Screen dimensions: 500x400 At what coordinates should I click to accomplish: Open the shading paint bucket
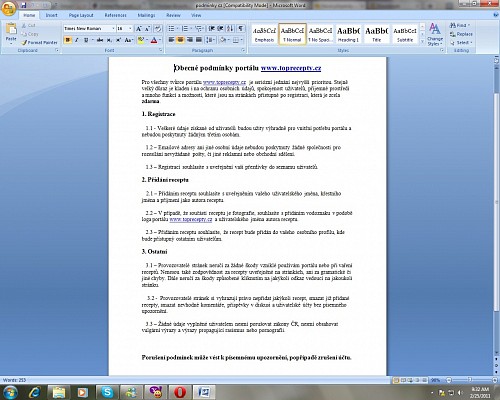(x=223, y=40)
